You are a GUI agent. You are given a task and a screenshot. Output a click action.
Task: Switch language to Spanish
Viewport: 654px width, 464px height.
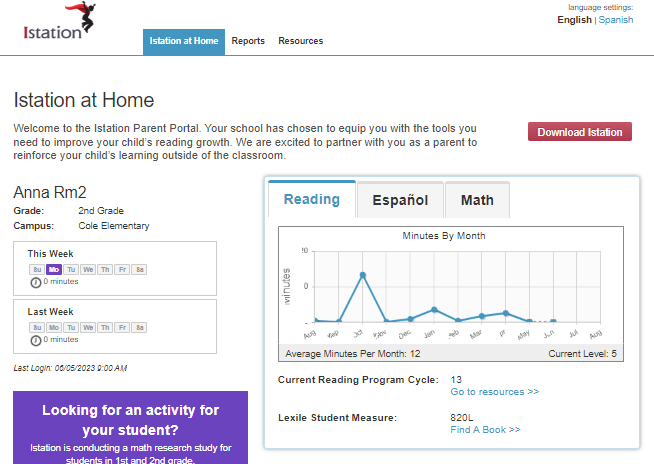[616, 20]
